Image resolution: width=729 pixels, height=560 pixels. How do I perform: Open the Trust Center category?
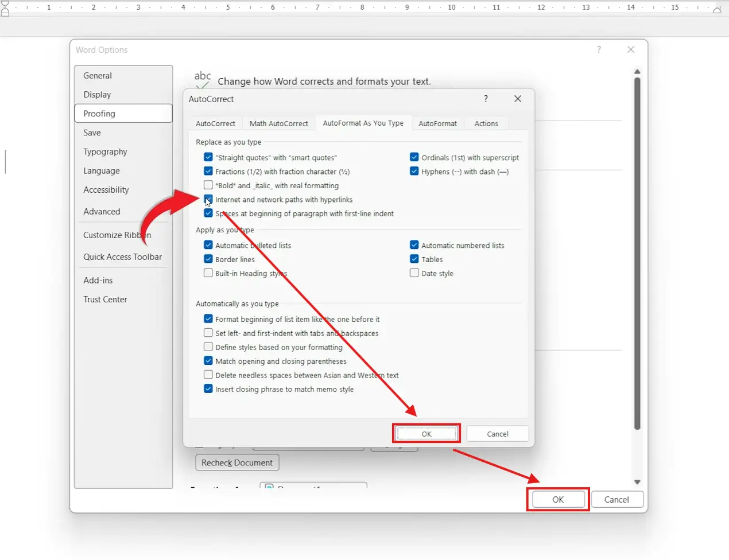pos(123,299)
